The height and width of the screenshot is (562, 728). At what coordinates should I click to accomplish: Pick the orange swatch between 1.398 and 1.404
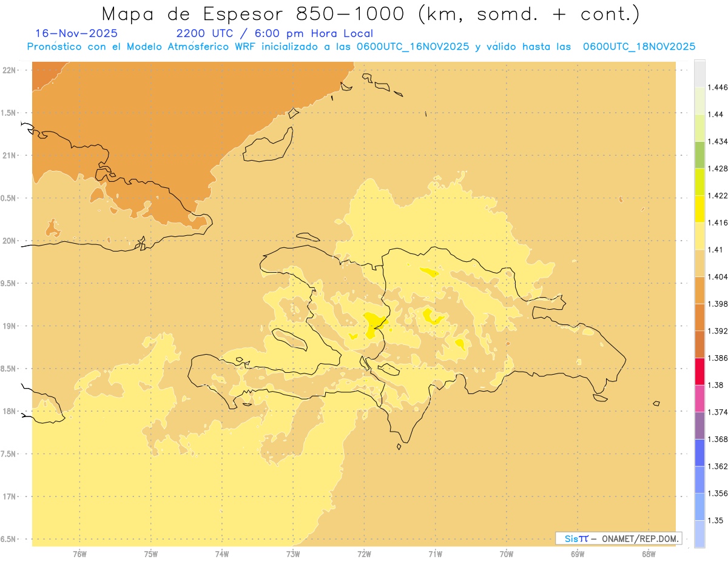pyautogui.click(x=699, y=290)
